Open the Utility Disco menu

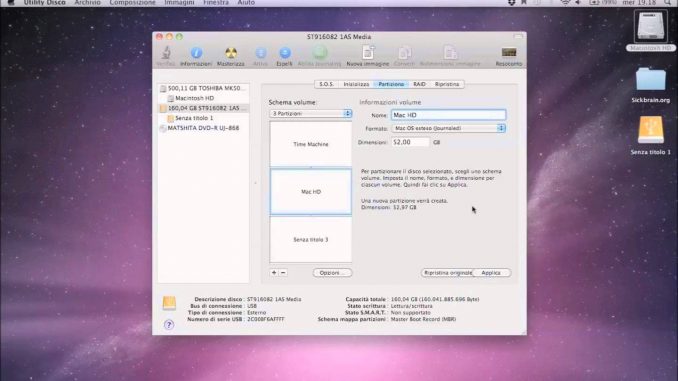tap(45, 3)
